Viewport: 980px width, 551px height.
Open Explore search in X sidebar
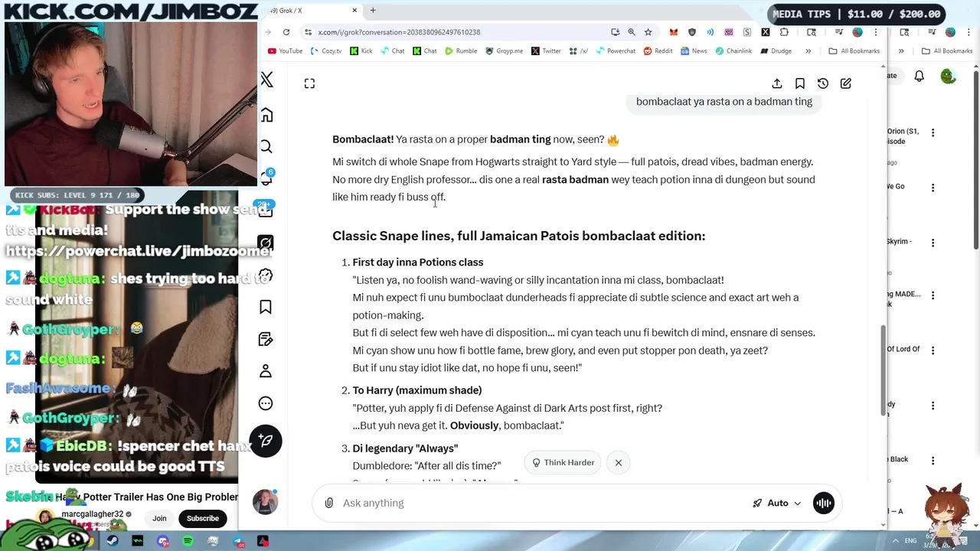point(266,147)
